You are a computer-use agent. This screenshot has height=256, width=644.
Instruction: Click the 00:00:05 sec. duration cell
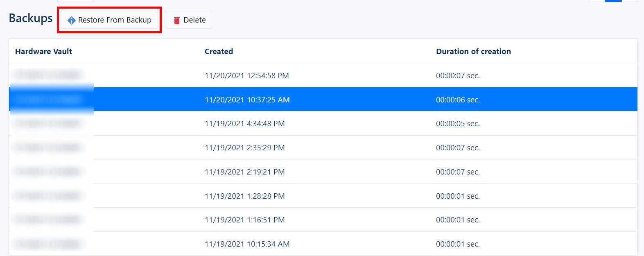click(458, 124)
